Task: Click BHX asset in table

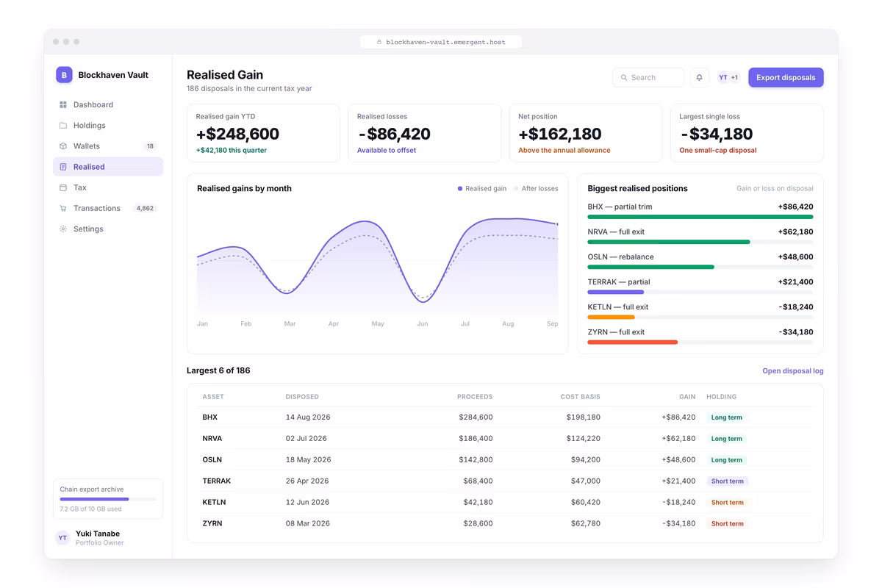Action: [210, 417]
